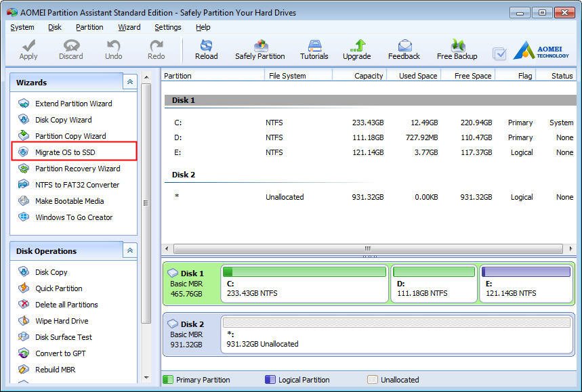Screen dimensions: 582x392
Task: Toggle the checkmark icon beside Free Backup
Action: tap(499, 53)
